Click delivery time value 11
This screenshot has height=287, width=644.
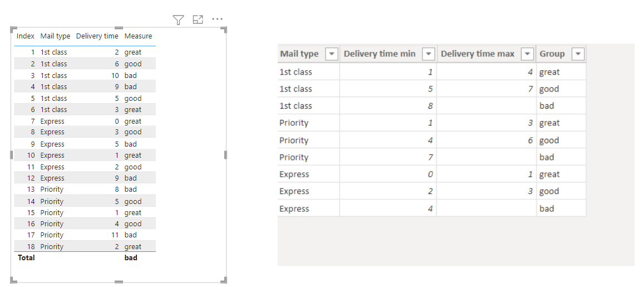point(115,235)
